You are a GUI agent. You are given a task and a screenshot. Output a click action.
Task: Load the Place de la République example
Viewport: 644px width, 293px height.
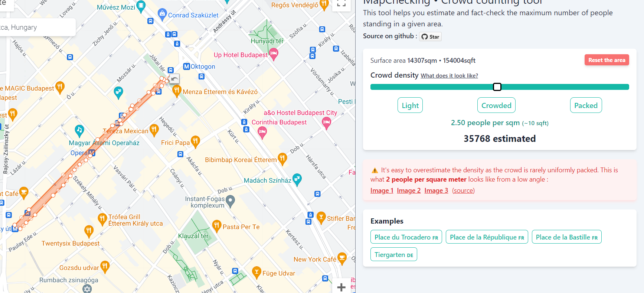(x=487, y=237)
